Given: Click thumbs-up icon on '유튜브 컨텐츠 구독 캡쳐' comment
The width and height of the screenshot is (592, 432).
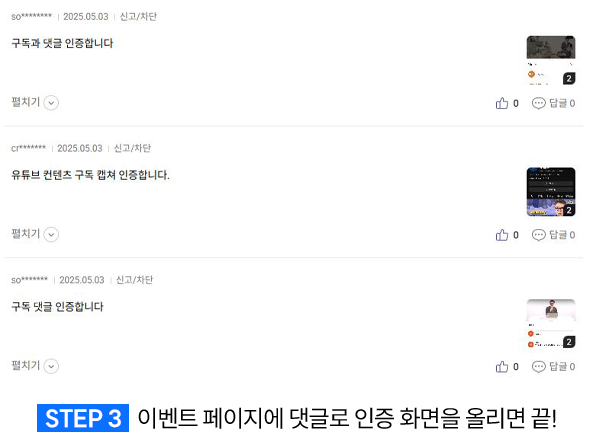Looking at the screenshot, I should [501, 235].
